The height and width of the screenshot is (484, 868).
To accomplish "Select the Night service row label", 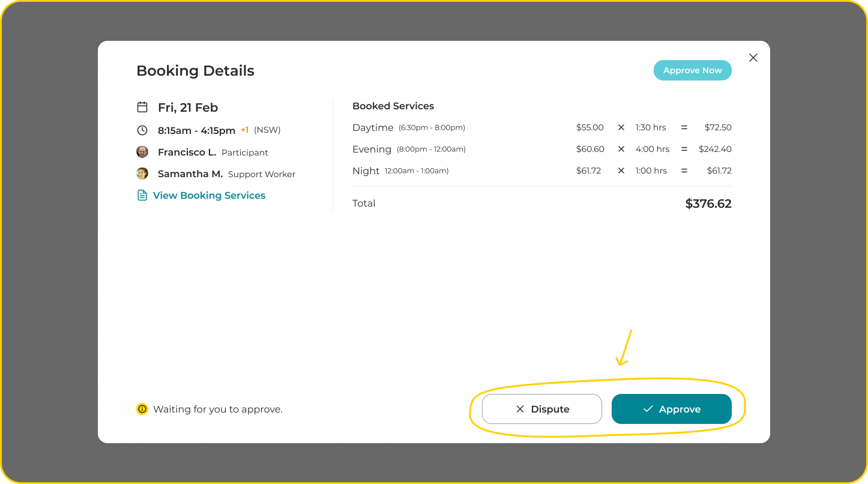I will pyautogui.click(x=366, y=171).
